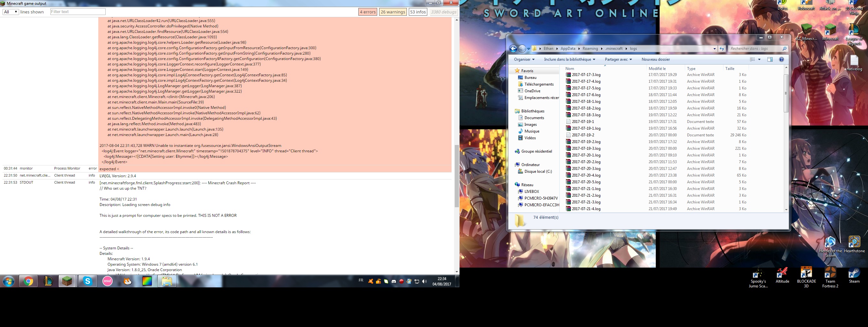Image resolution: width=868 pixels, height=327 pixels.
Task: Open the 'All' lines shown dropdown
Action: 11,12
